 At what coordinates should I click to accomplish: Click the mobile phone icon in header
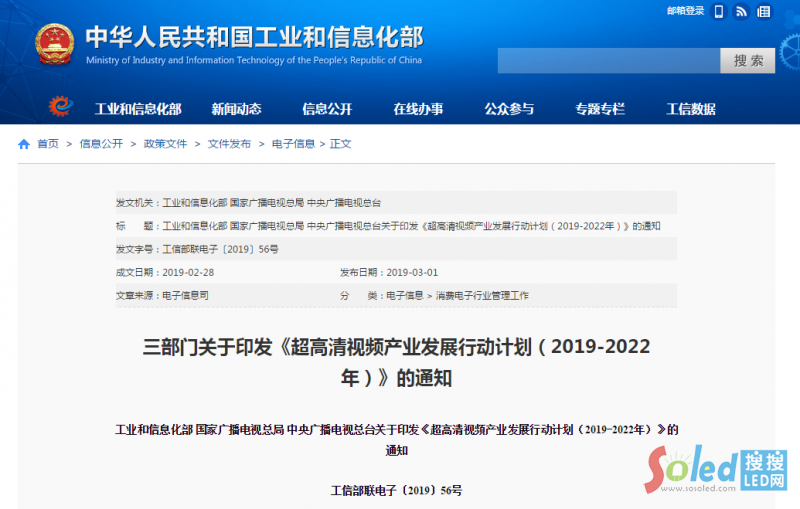click(x=719, y=12)
